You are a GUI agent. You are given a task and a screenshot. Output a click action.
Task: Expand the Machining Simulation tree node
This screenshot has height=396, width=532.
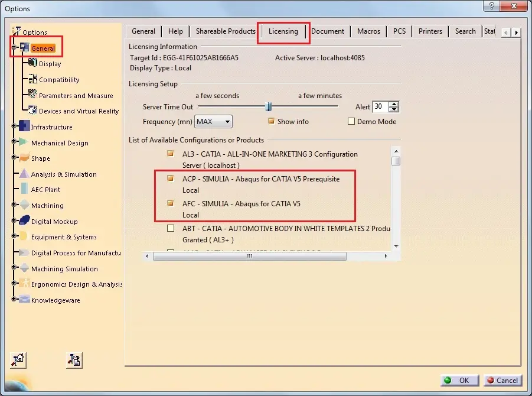tap(14, 267)
